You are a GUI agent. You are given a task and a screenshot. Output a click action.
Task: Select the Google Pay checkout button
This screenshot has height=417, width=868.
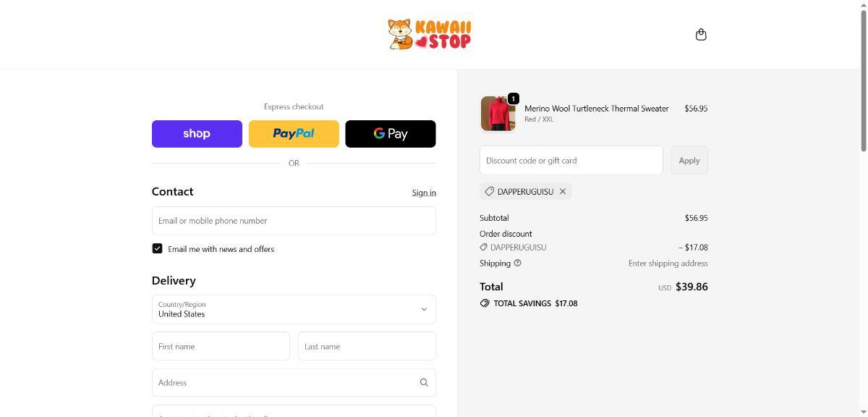391,134
